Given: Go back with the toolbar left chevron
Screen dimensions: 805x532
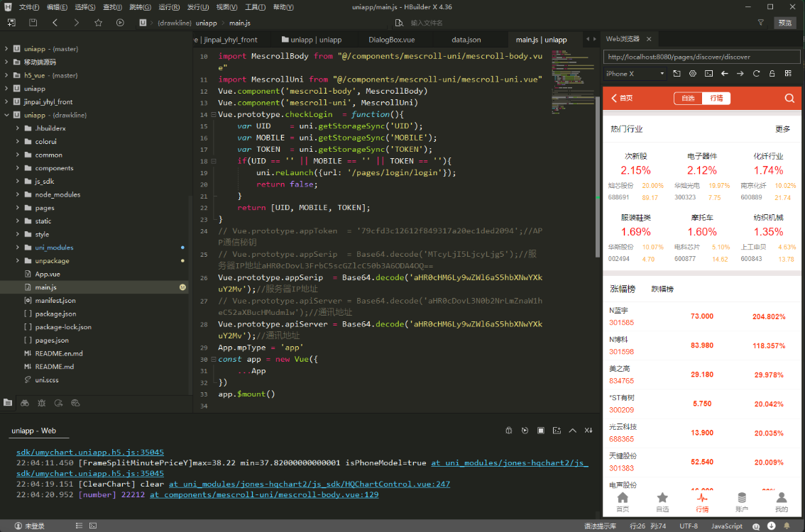Looking at the screenshot, I should 55,23.
